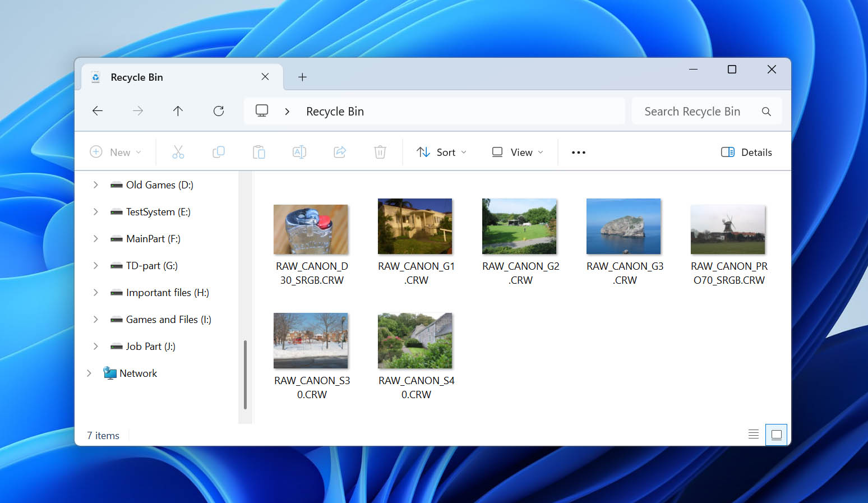Image resolution: width=868 pixels, height=503 pixels.
Task: Expand breadcrumb chevron before Recycle Bin
Action: [x=287, y=112]
